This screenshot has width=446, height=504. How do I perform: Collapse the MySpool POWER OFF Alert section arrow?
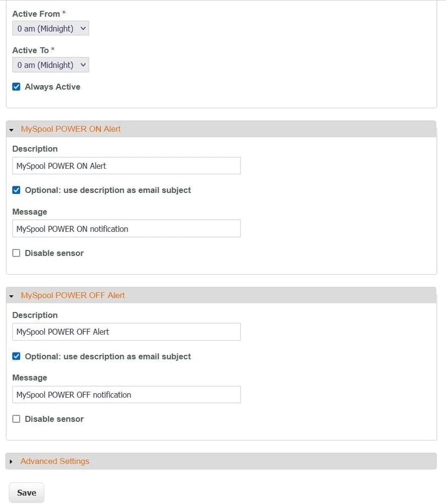tap(12, 296)
